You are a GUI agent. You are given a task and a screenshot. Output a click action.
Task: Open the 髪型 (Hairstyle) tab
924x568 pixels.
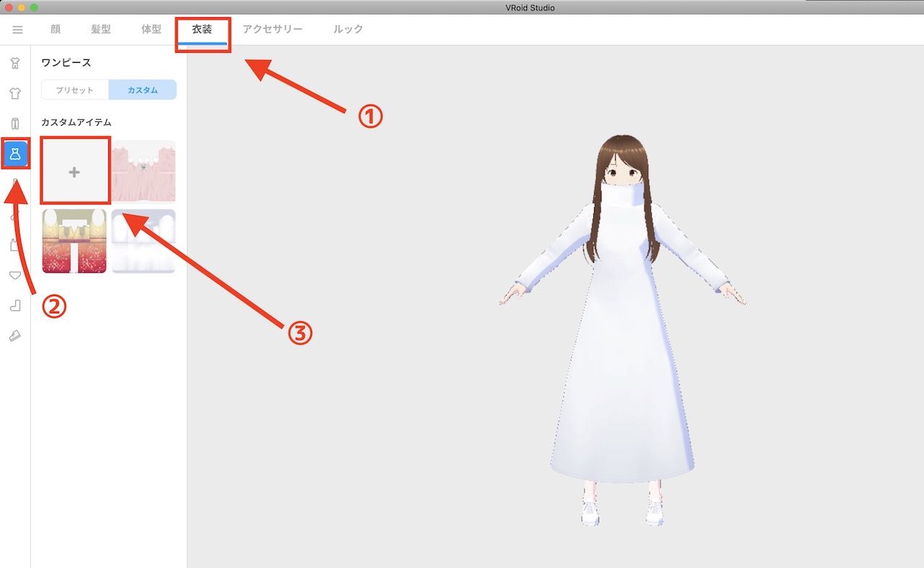pos(101,30)
